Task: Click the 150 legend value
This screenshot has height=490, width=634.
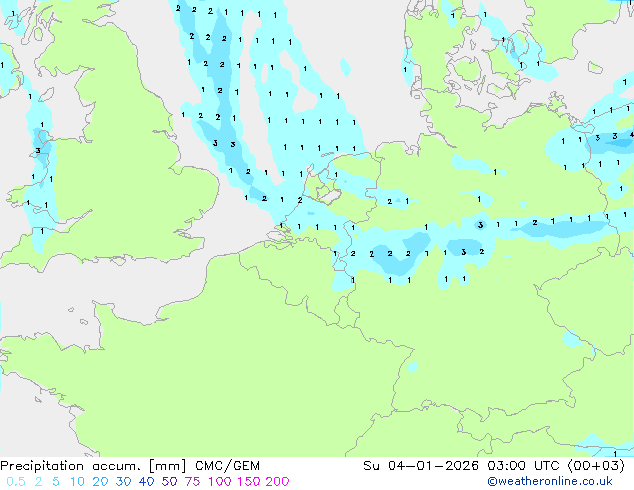Action: (x=248, y=482)
